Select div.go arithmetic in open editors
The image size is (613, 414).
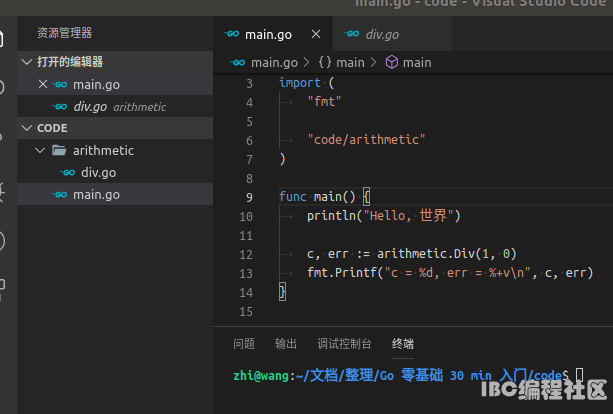(115, 106)
